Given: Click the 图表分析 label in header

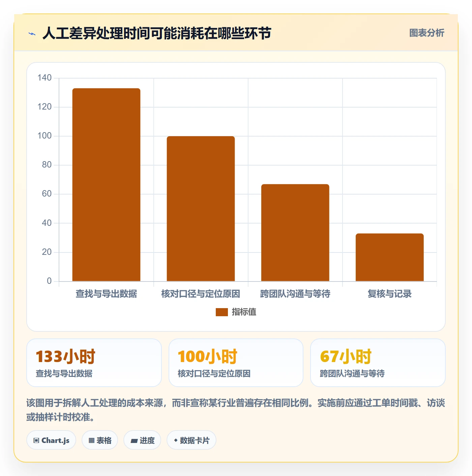Looking at the screenshot, I should click(426, 33).
